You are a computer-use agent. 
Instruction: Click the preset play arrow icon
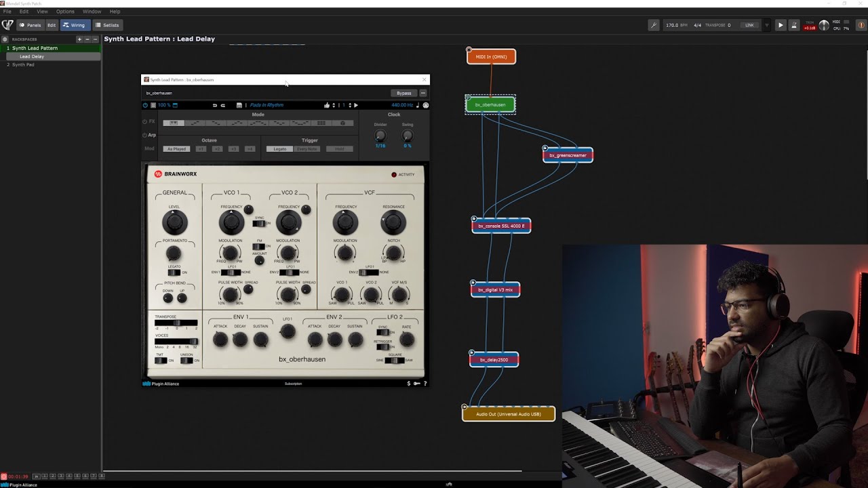(356, 105)
